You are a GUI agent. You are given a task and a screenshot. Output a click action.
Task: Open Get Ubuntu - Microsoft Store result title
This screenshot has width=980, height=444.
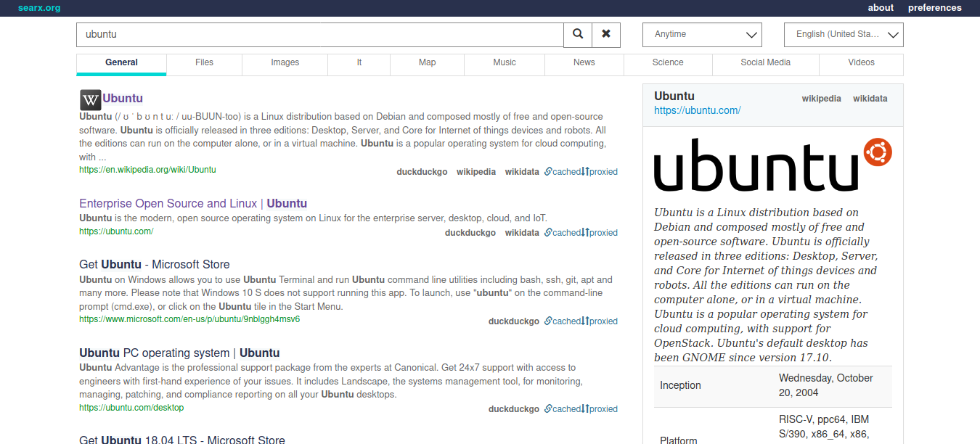(x=155, y=265)
